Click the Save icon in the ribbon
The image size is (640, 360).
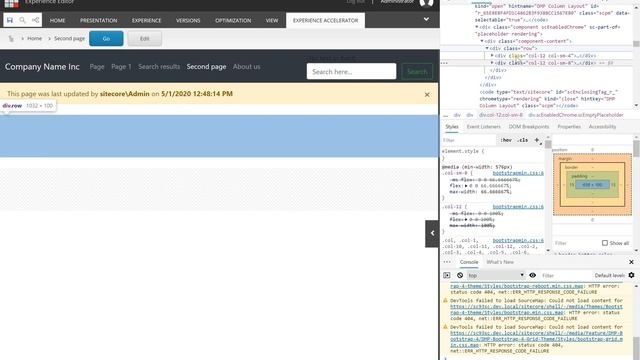[x=10, y=20]
